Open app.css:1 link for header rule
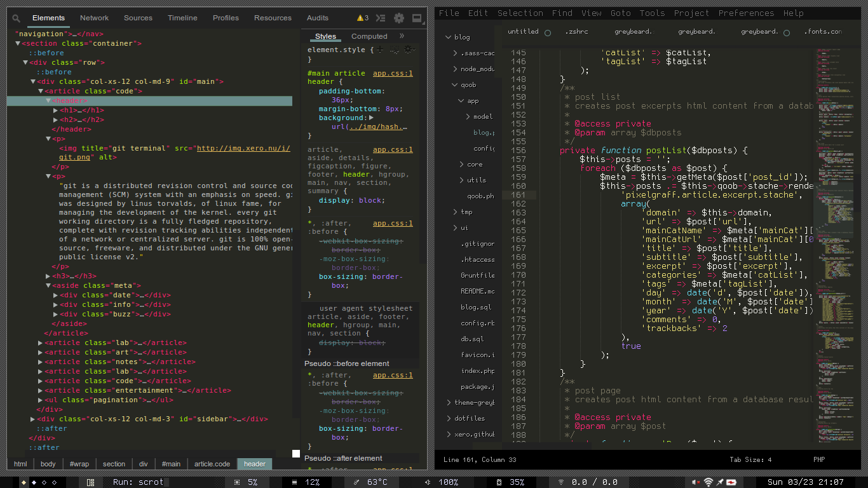 coord(393,74)
